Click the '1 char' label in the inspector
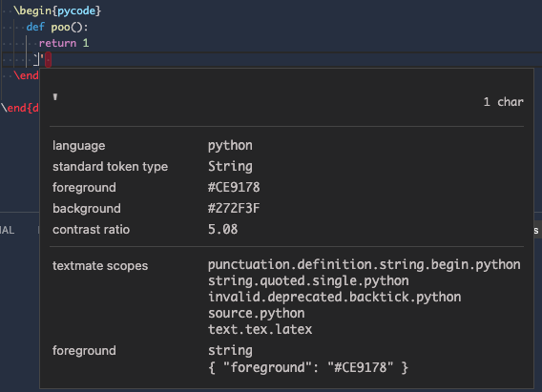The image size is (542, 392). [503, 102]
